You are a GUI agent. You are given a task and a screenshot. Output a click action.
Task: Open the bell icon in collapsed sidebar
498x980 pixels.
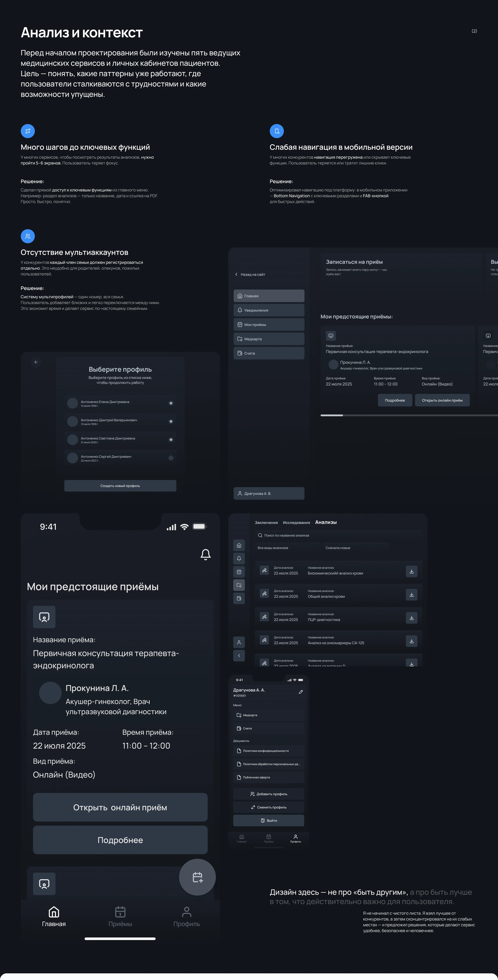pyautogui.click(x=239, y=559)
